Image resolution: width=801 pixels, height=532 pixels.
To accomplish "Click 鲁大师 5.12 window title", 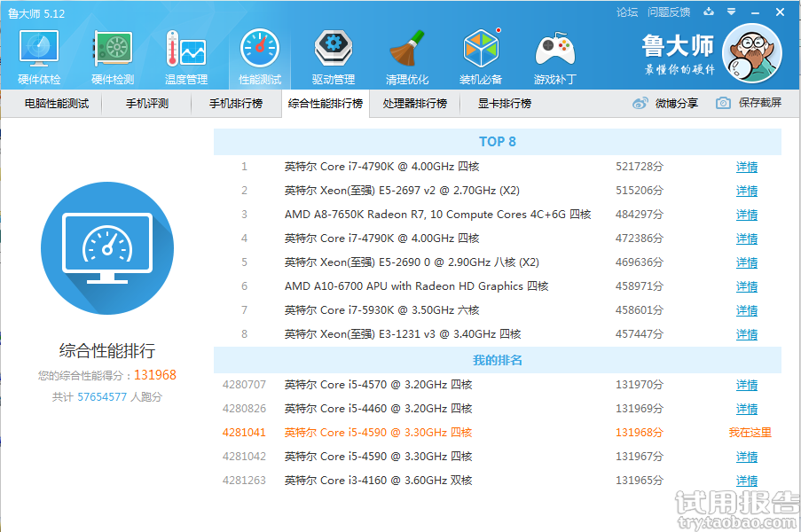I will pos(36,14).
